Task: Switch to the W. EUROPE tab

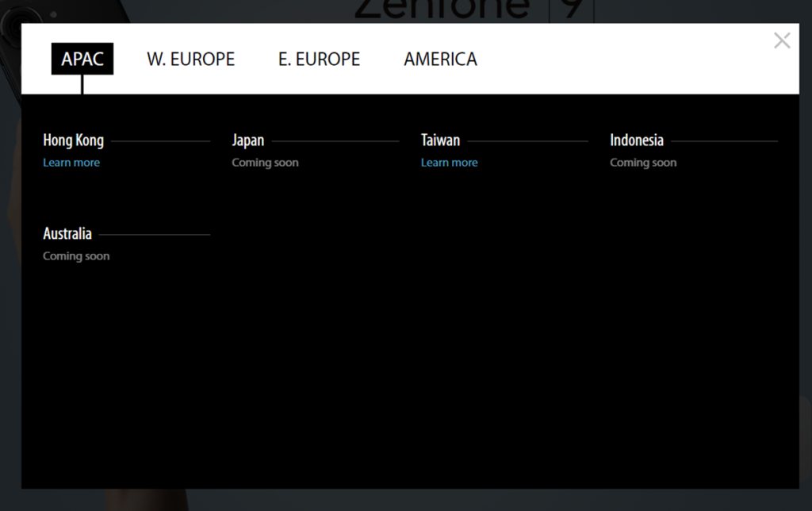Action: click(190, 59)
